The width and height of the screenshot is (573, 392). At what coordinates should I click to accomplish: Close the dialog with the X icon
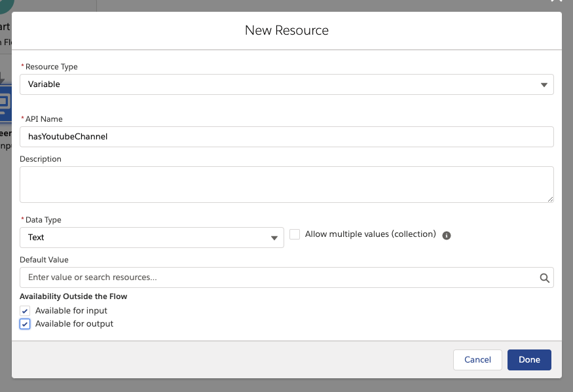click(557, 1)
